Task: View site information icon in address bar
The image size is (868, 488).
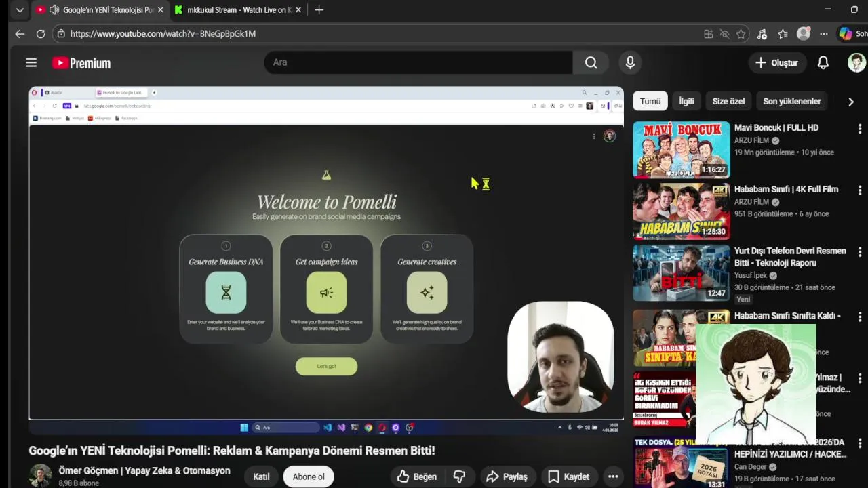Action: (x=61, y=33)
